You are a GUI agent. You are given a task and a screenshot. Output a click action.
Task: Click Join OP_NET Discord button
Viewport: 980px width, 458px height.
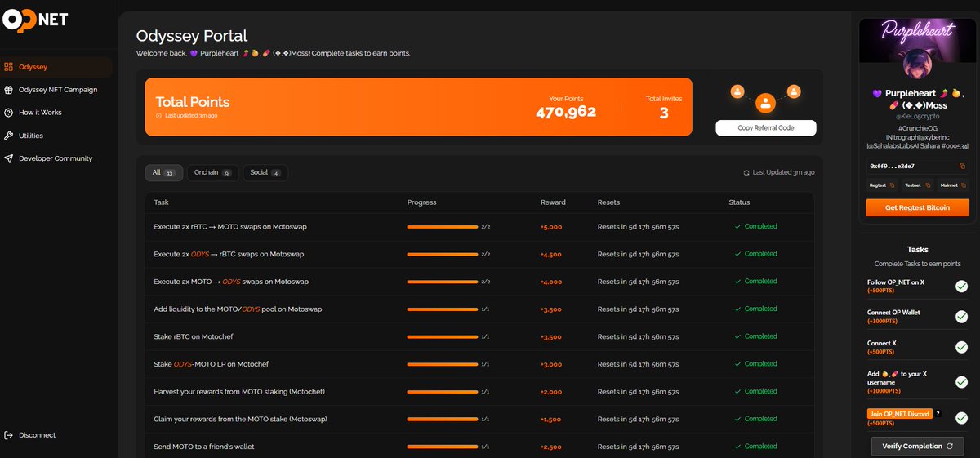[900, 414]
